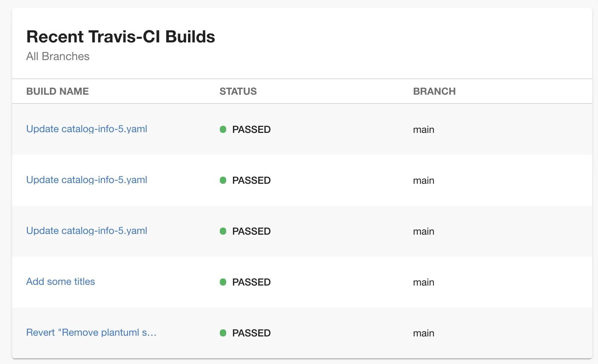598x364 pixels.
Task: Click status dot of second Update catalog-info-5.yaml build
Action: pos(223,180)
